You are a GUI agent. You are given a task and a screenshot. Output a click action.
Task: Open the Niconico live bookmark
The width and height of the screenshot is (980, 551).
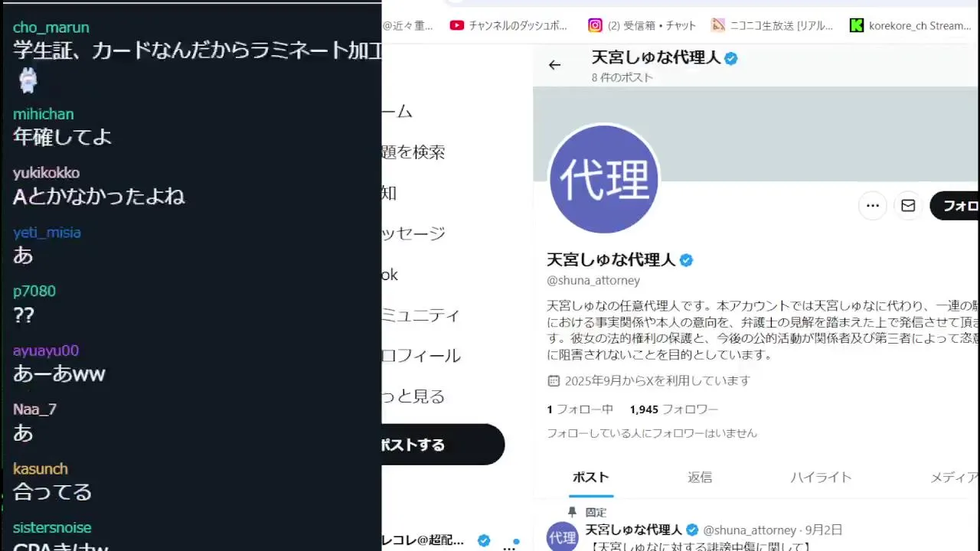(x=772, y=25)
